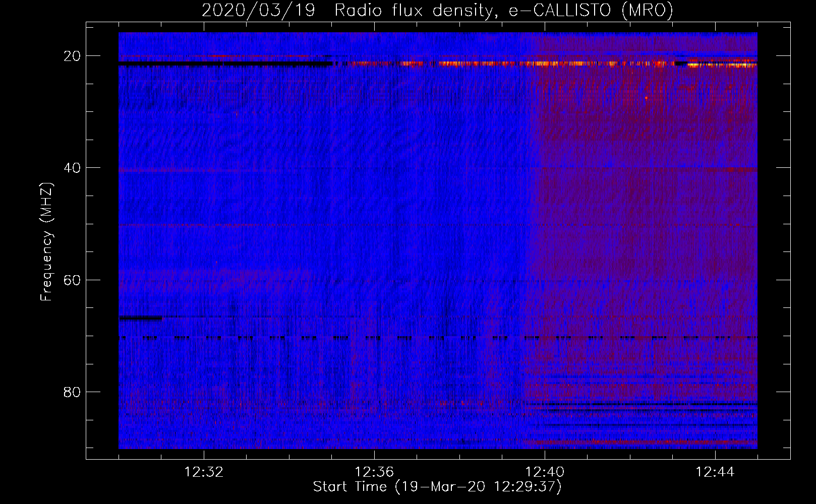816x504 pixels.
Task: Click the frequency tick label 80
Action: (x=72, y=392)
